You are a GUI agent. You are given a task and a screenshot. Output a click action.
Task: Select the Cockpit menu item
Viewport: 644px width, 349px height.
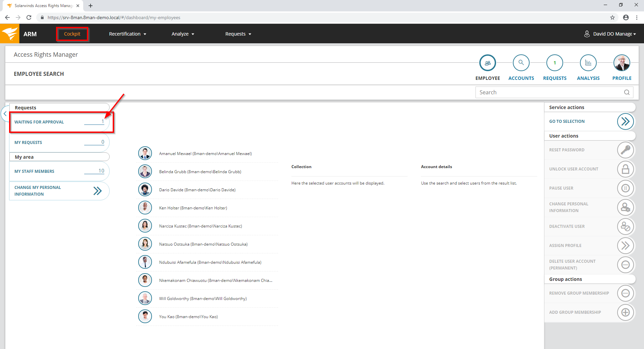point(72,34)
